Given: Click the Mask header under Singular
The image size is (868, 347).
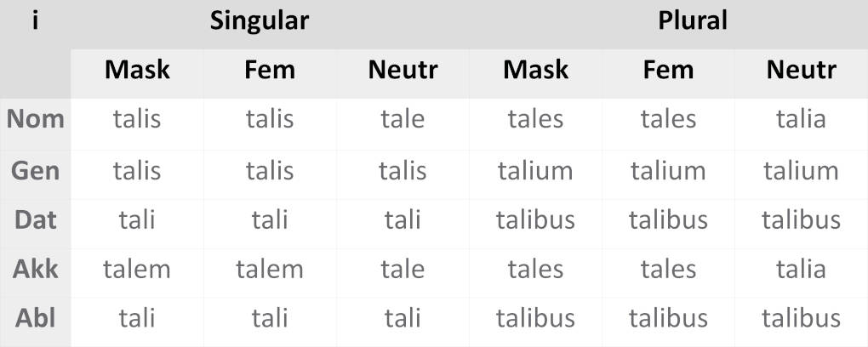Looking at the screenshot, I should 137,70.
